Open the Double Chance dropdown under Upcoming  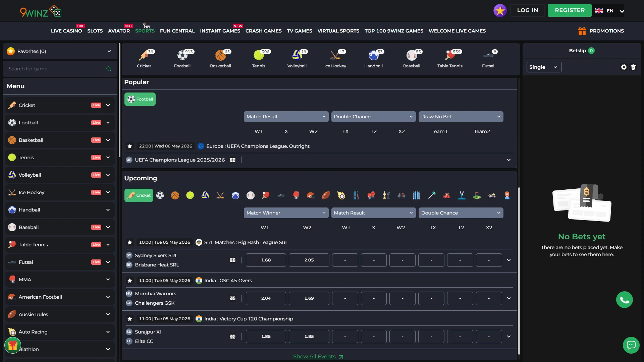[461, 213]
